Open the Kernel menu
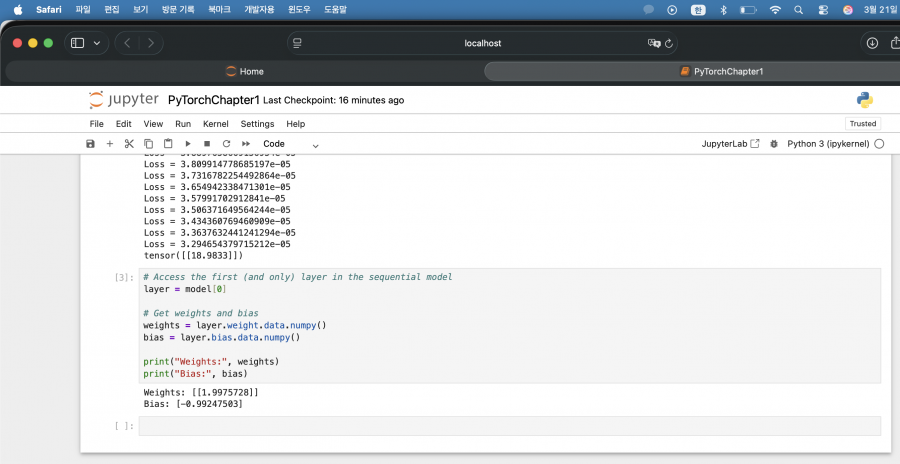The height and width of the screenshot is (464, 900). click(x=215, y=124)
